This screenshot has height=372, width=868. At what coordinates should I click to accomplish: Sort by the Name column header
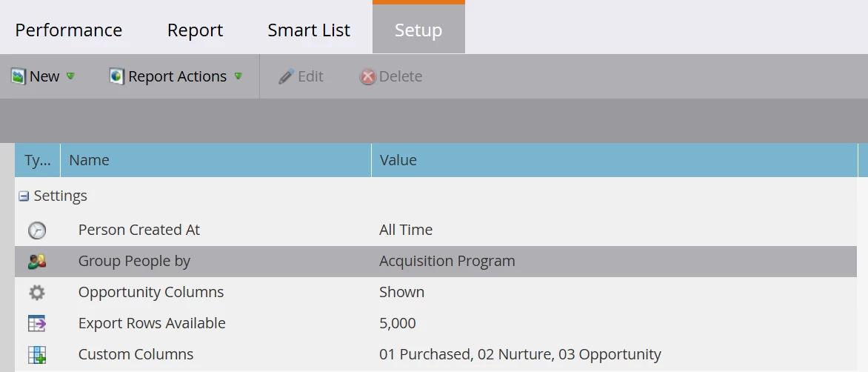(216, 160)
